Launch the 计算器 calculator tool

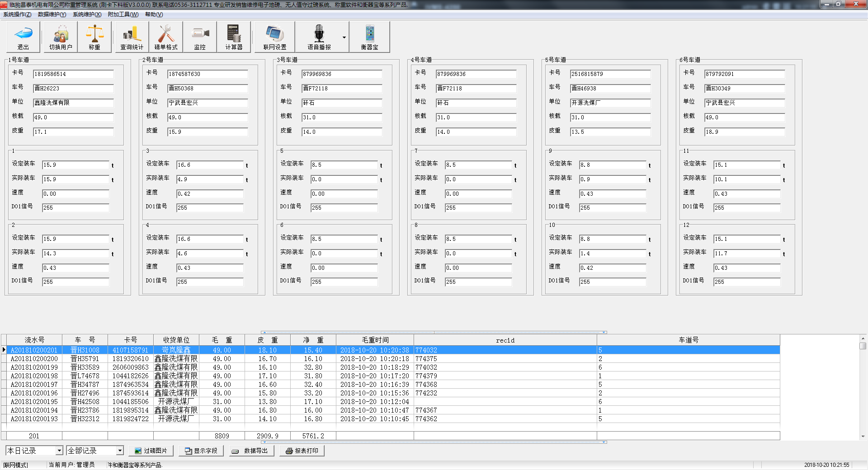[x=234, y=37]
